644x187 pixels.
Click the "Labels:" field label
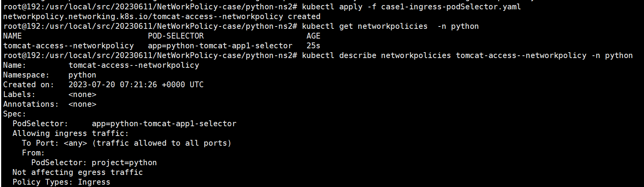click(19, 94)
